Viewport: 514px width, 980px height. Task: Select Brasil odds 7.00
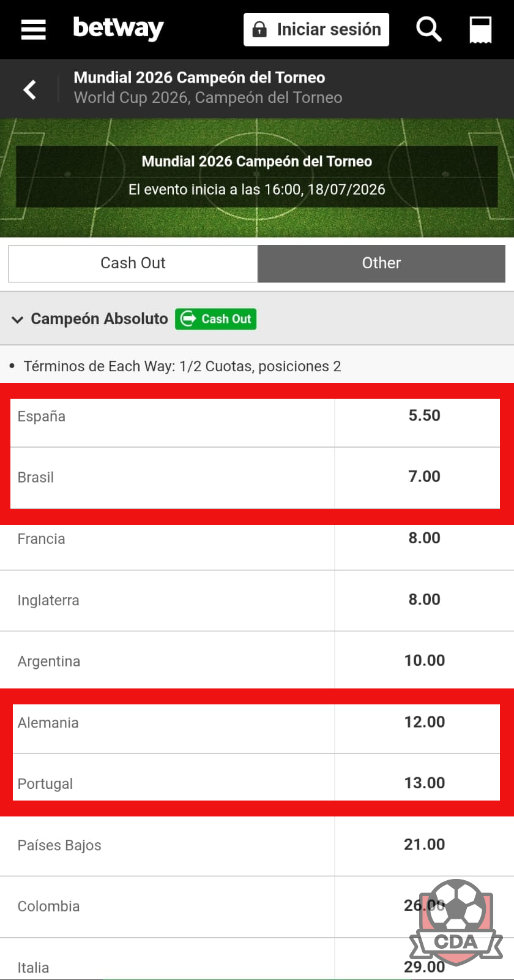click(x=424, y=477)
